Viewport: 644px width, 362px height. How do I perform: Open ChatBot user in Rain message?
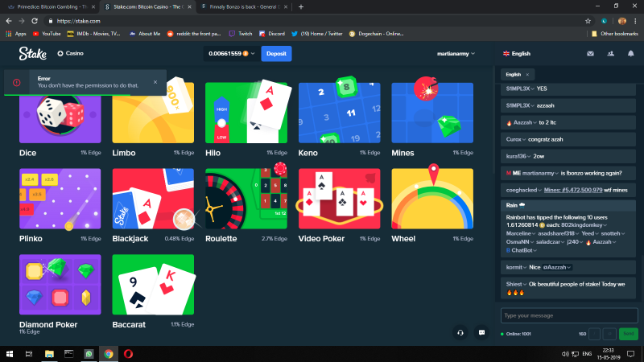point(522,250)
